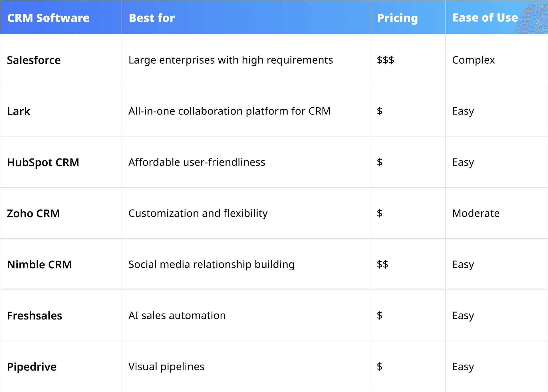Click the Moderate ease-of-use cell
The height and width of the screenshot is (392, 548).
(x=476, y=213)
